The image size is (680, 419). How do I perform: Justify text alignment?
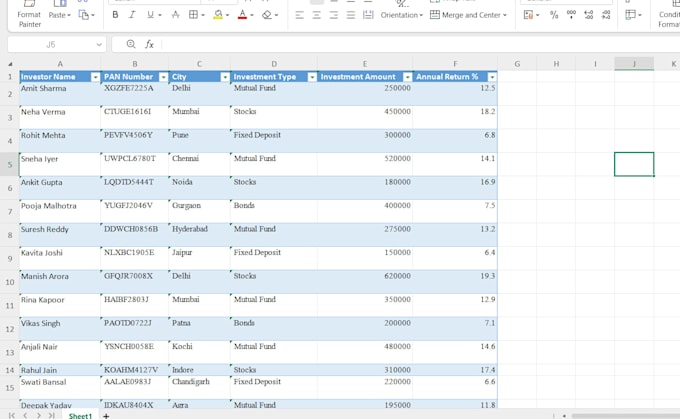pyautogui.click(x=351, y=15)
